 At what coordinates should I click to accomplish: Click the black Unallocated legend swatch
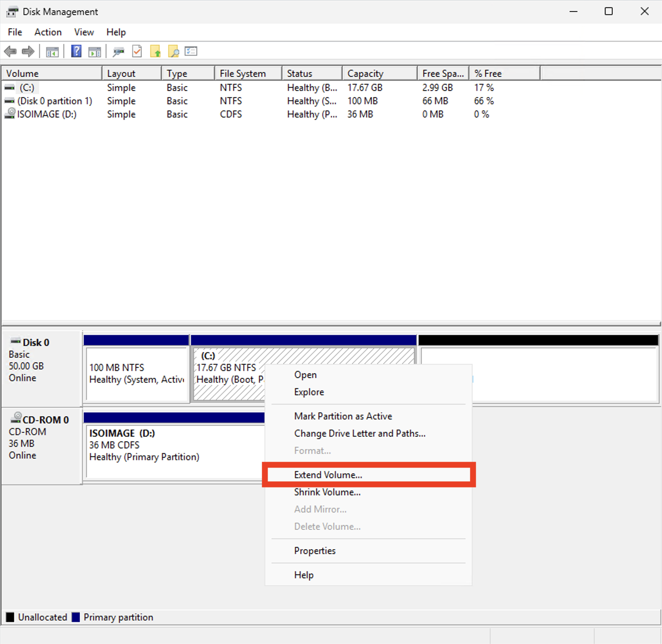pyautogui.click(x=10, y=617)
